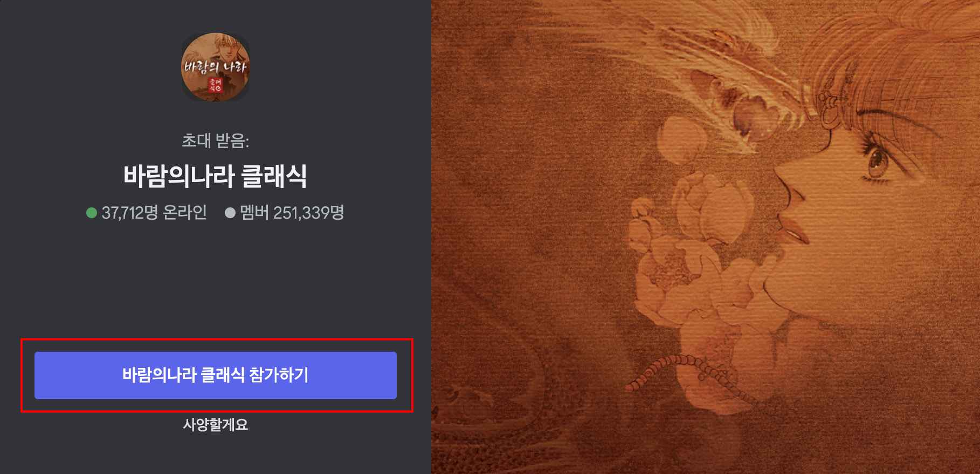
Task: Select the 바람의나라 클래식 server name heading
Action: coord(216,176)
